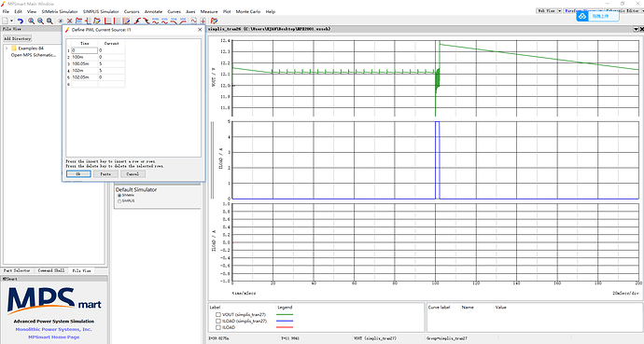The height and width of the screenshot is (344, 644).
Task: Expand the Examples-84 folder tree node
Action: tap(7, 48)
